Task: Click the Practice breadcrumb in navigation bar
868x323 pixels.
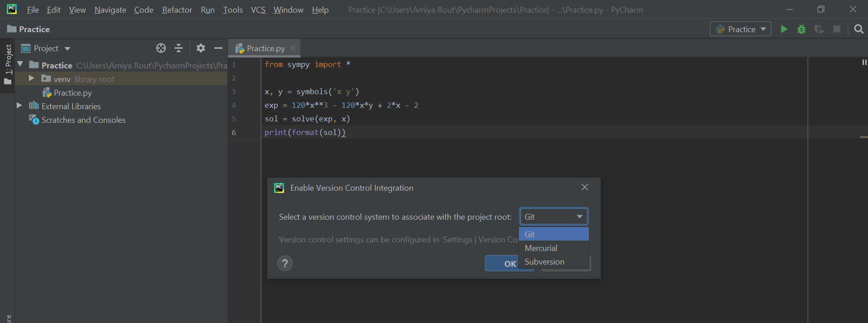Action: [x=34, y=29]
